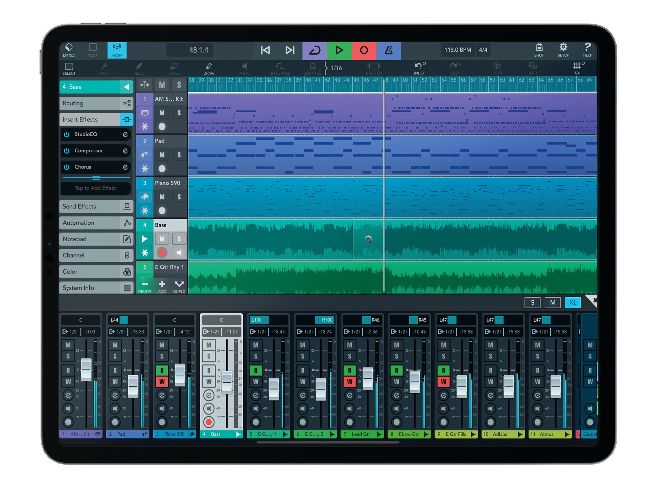Jump back with the rewind-to-start button

pyautogui.click(x=265, y=49)
